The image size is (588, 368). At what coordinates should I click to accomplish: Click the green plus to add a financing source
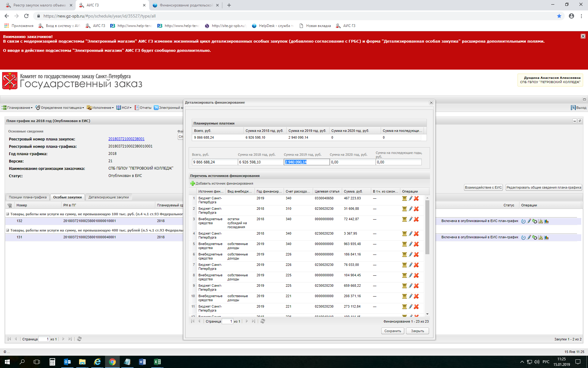point(193,183)
